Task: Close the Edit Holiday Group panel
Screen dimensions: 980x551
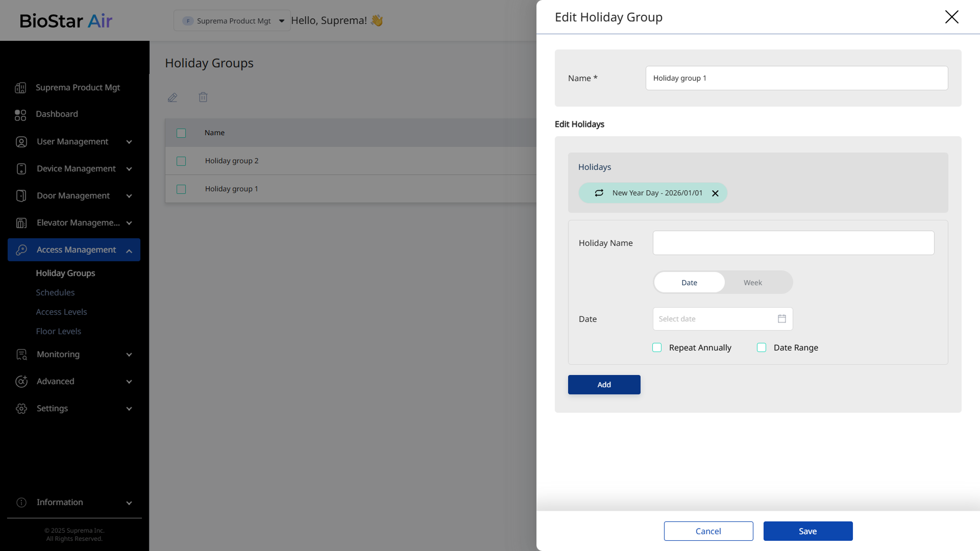Action: pyautogui.click(x=951, y=17)
